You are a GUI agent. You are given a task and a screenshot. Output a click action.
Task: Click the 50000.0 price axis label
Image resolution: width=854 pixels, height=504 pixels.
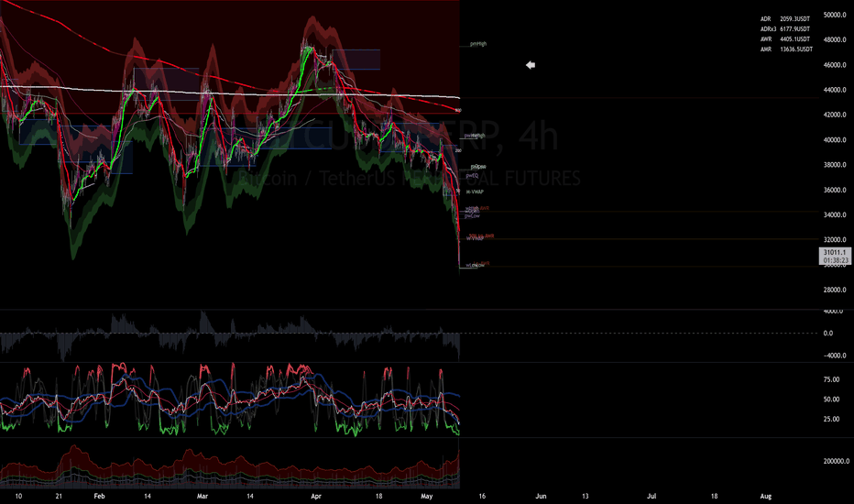tap(835, 15)
